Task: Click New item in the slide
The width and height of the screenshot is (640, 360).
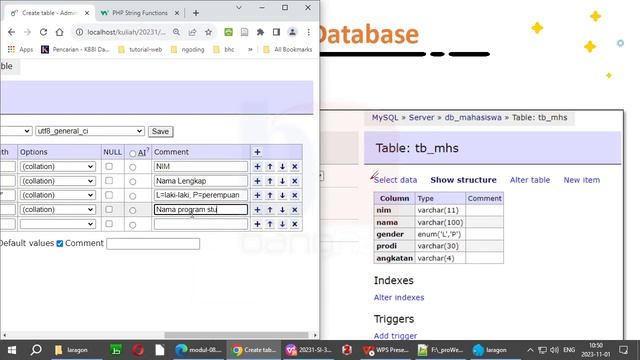Action: click(x=582, y=180)
